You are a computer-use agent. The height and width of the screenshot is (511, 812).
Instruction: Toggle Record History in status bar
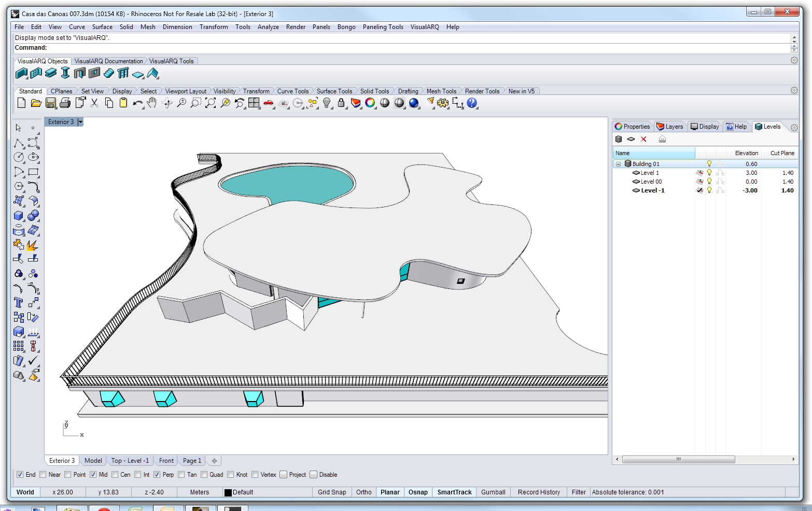coord(539,492)
